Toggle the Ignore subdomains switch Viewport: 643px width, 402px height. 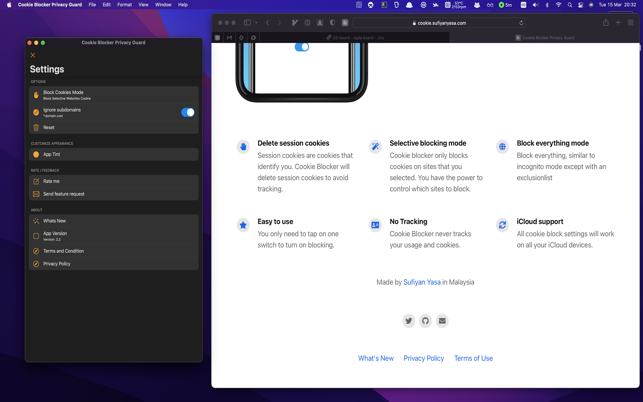coord(188,112)
